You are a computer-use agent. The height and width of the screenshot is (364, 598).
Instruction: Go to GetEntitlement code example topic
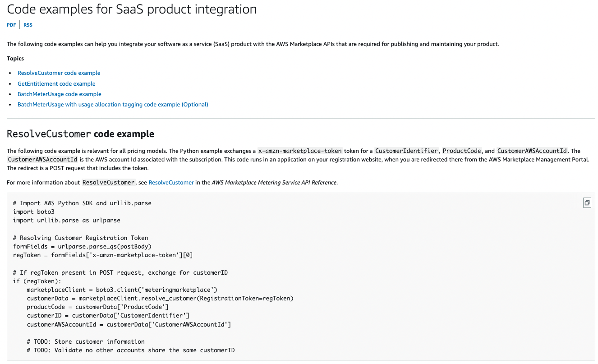(x=56, y=84)
